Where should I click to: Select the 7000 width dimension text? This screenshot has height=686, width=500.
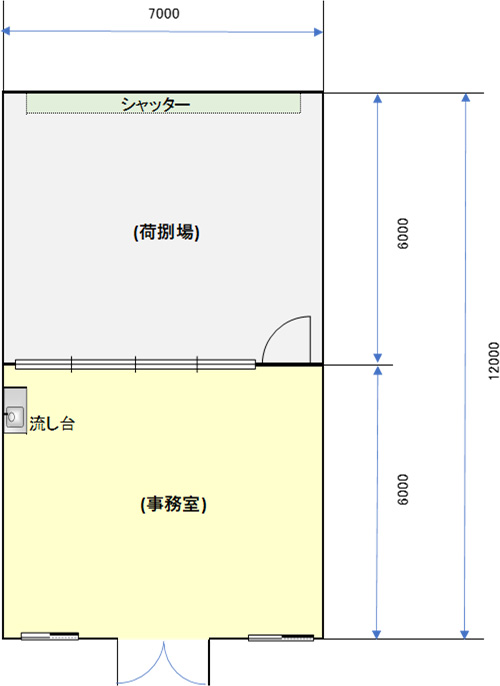164,14
